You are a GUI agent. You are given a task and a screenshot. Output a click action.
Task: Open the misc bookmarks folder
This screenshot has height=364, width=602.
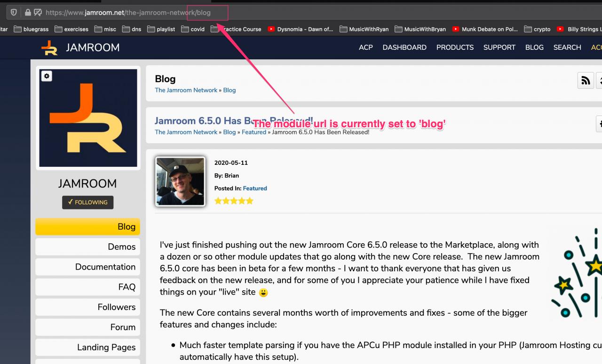tap(105, 29)
